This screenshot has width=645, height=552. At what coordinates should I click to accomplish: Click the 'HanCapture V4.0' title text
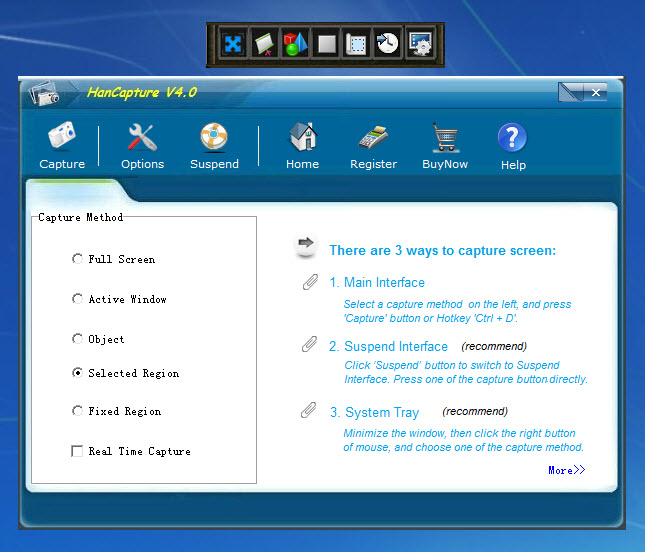pos(142,93)
